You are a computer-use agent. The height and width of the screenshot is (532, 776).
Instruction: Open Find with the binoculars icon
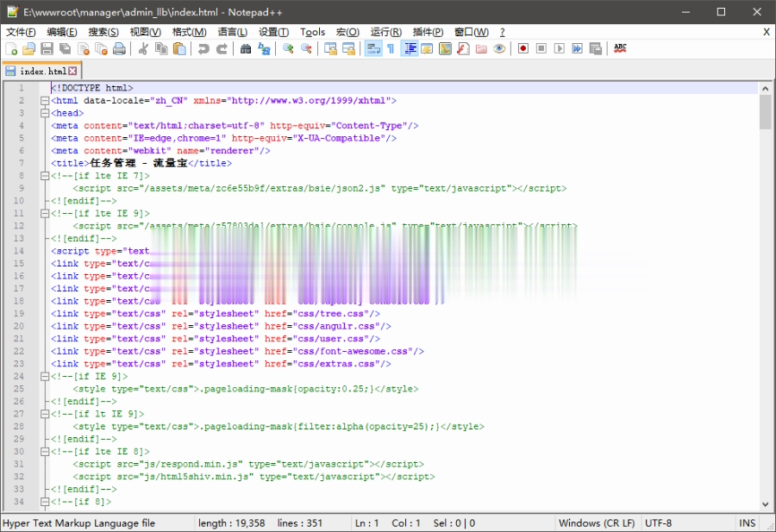[246, 48]
